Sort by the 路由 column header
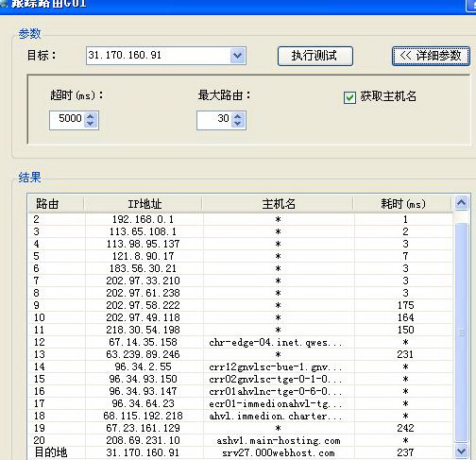The image size is (476, 460). [56, 204]
